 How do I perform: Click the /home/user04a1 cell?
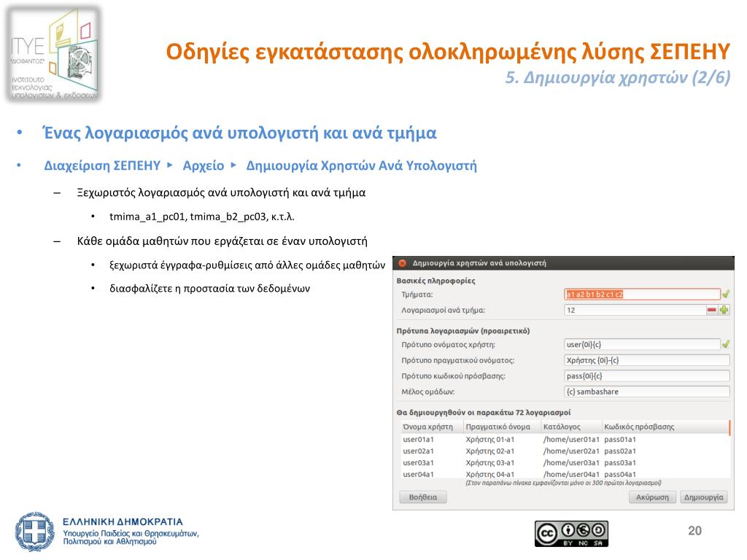(571, 474)
